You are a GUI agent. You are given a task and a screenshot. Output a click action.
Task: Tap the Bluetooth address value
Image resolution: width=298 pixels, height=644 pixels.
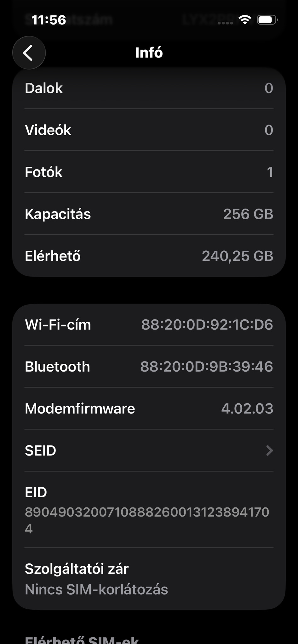point(206,367)
